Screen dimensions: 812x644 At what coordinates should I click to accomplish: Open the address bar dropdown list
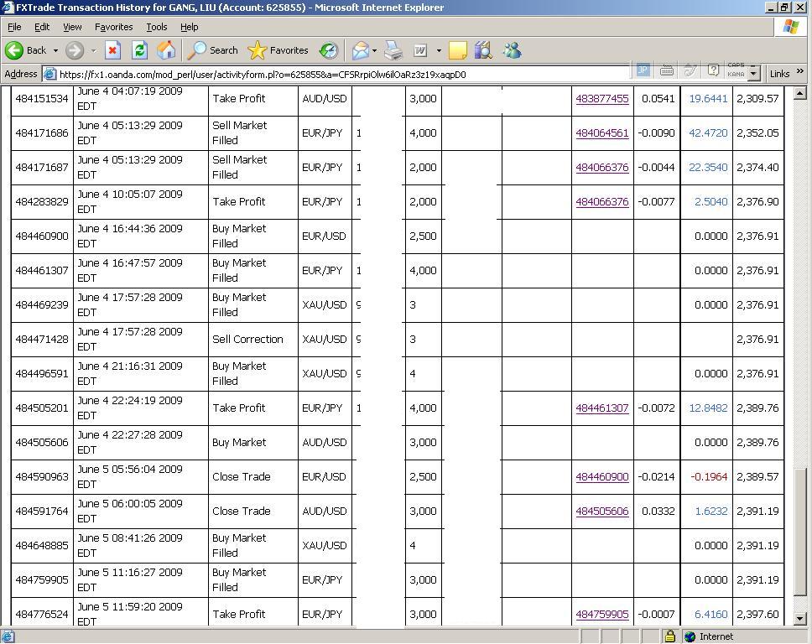tap(754, 74)
